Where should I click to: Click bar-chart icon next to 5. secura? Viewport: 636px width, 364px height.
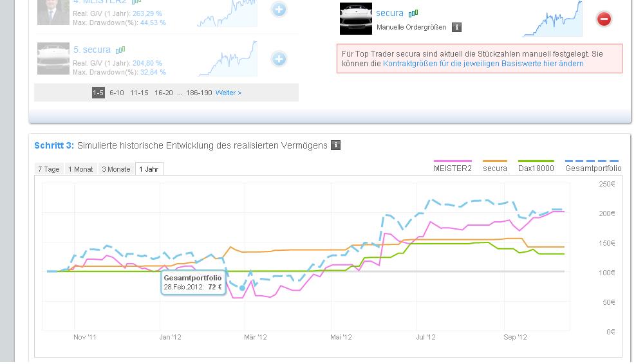coord(120,50)
